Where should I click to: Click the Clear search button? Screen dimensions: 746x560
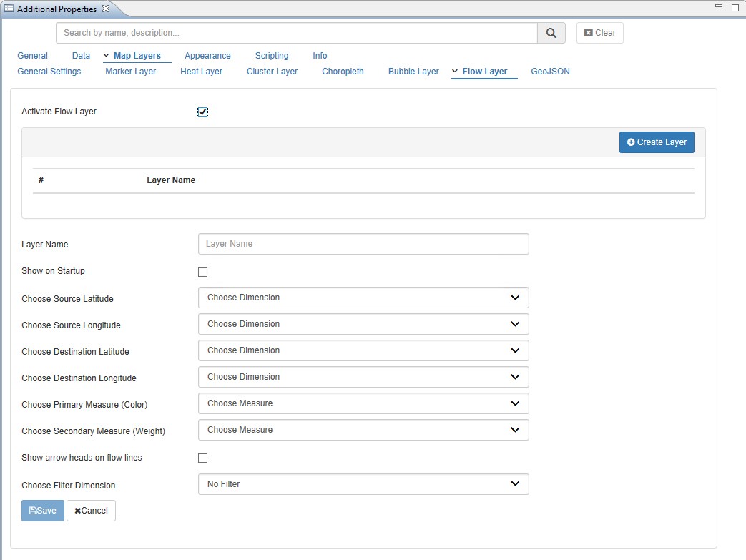pyautogui.click(x=599, y=33)
